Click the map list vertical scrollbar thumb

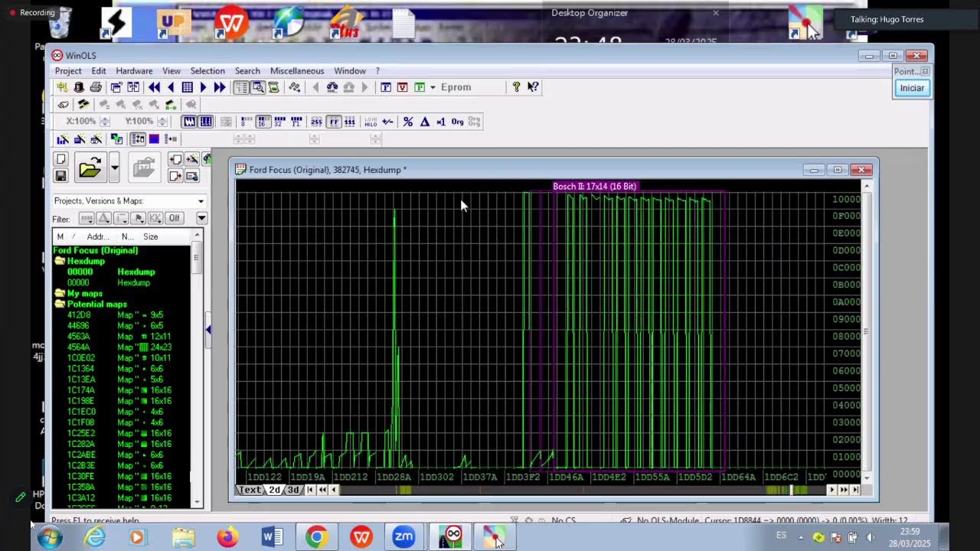197,259
